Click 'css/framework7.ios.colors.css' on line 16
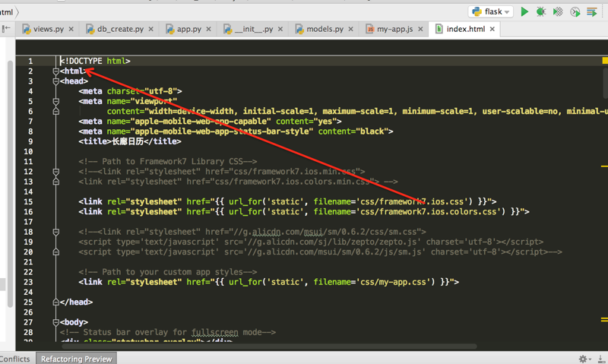This screenshot has height=364, width=608. [429, 212]
